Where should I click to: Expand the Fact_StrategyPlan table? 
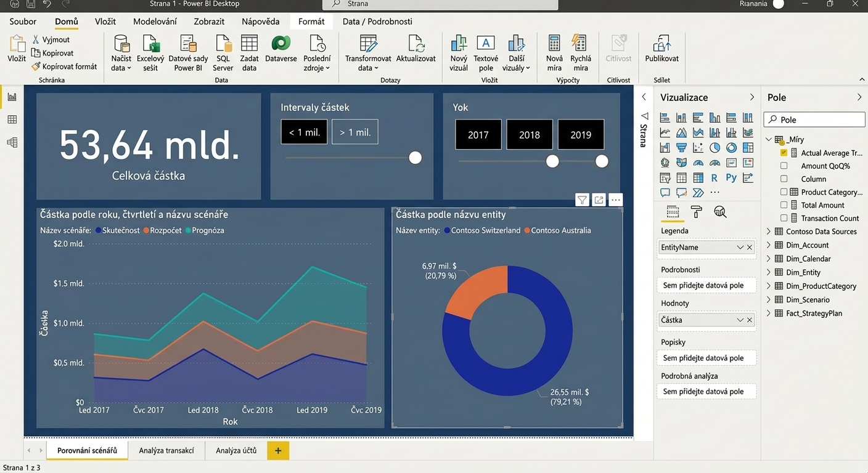tap(769, 313)
